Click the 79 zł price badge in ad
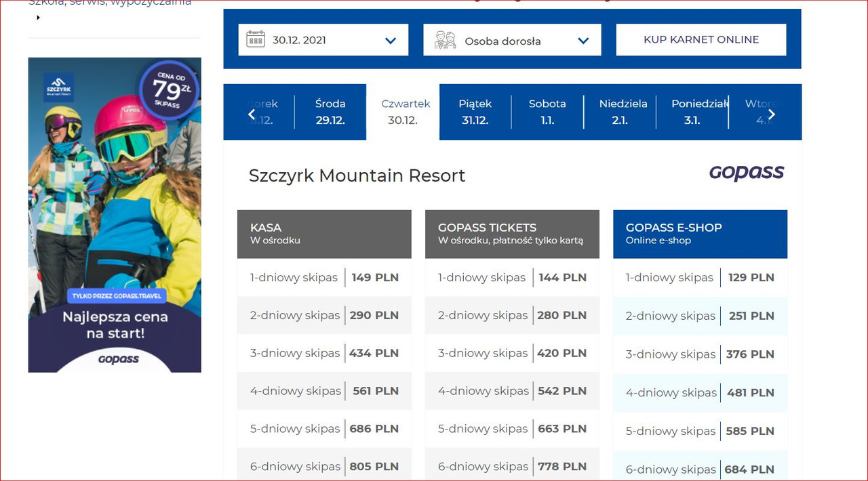This screenshot has width=868, height=481. coord(168,89)
